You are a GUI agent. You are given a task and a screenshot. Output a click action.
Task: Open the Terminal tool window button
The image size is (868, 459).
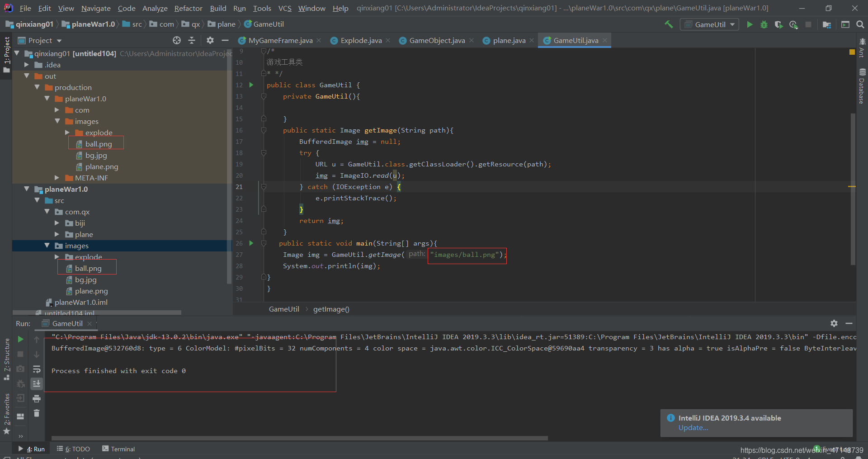point(118,449)
